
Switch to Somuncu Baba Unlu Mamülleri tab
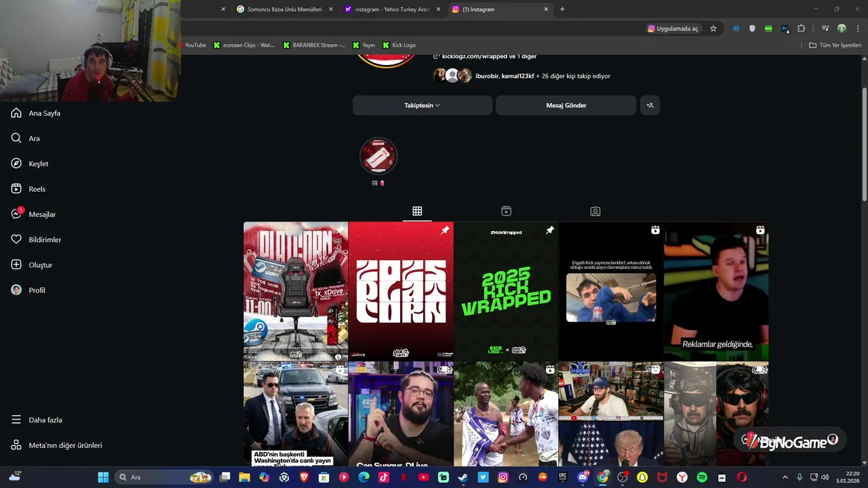click(x=284, y=9)
